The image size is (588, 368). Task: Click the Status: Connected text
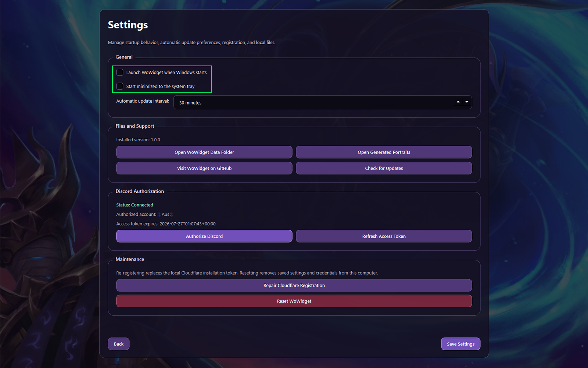[x=135, y=205]
